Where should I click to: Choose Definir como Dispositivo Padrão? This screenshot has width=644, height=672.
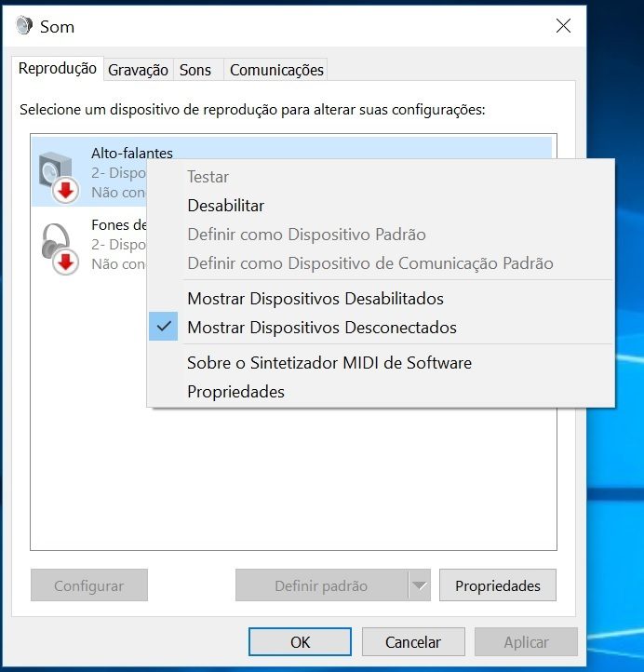point(381,235)
